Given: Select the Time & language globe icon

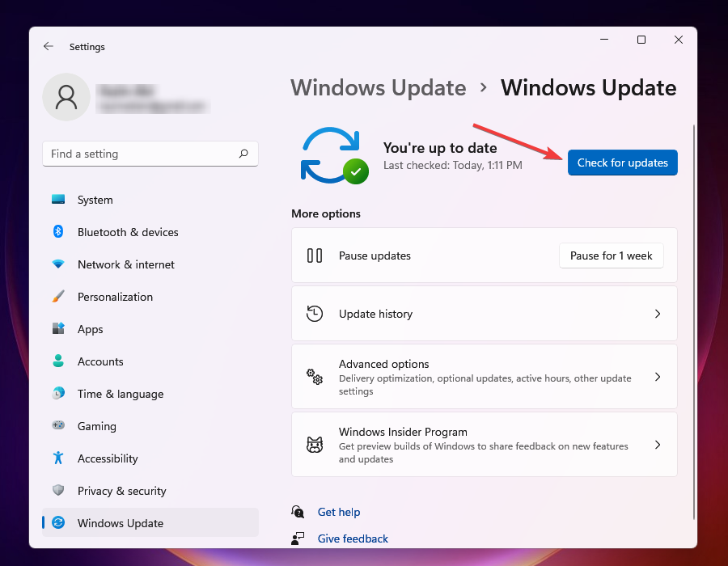Looking at the screenshot, I should (58, 394).
